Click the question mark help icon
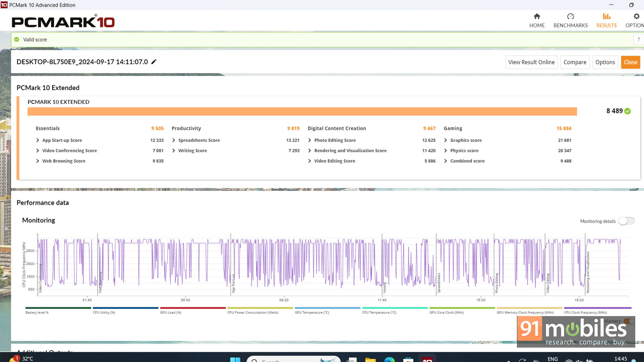The image size is (644, 362). pos(638,40)
